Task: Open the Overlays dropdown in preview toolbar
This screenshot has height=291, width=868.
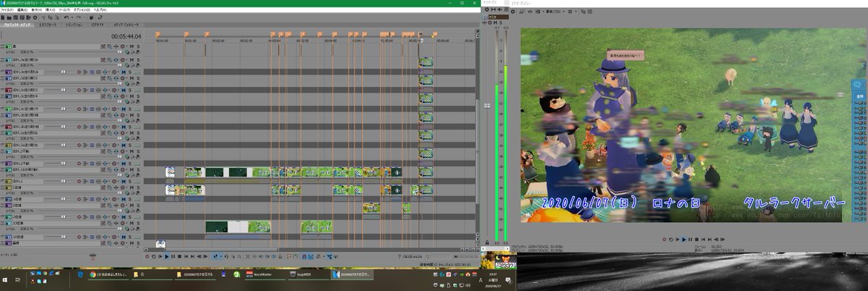Action: 576,12
